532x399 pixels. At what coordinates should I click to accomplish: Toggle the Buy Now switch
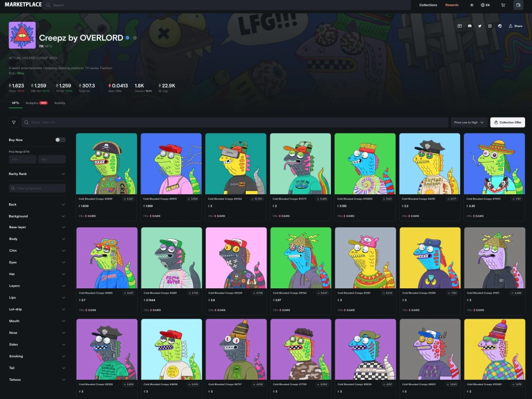click(x=61, y=140)
